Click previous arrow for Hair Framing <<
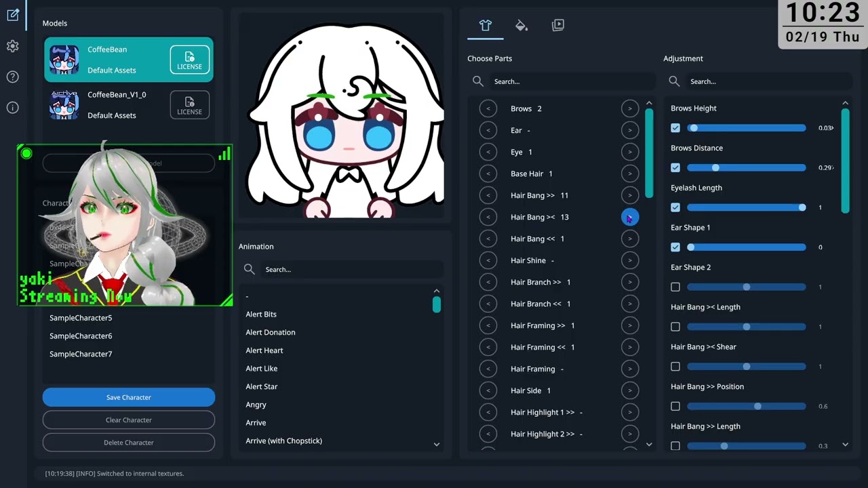Image resolution: width=868 pixels, height=488 pixels. click(488, 347)
